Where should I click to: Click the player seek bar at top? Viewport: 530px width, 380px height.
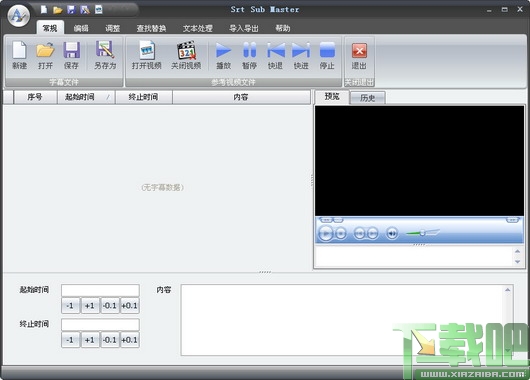[x=424, y=220]
